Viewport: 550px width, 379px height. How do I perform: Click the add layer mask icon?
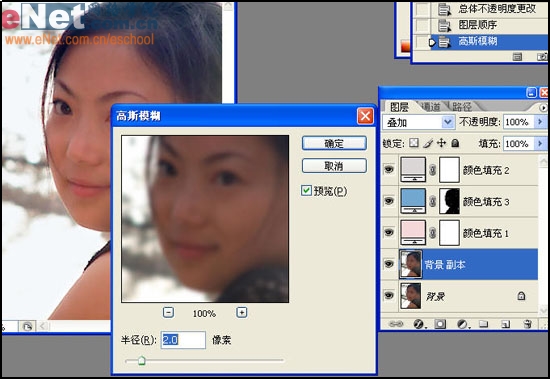point(440,324)
